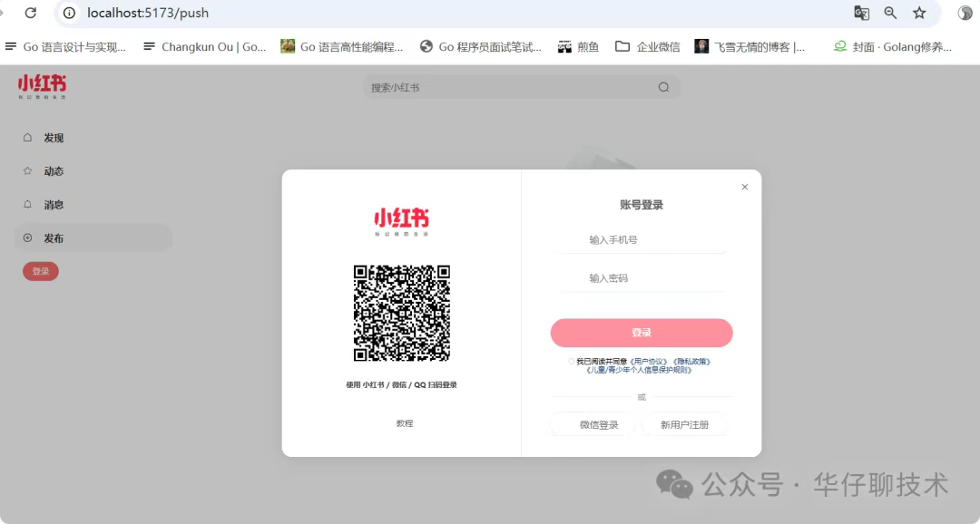Image resolution: width=980 pixels, height=524 pixels.
Task: Click the login QR code
Action: coord(402,313)
